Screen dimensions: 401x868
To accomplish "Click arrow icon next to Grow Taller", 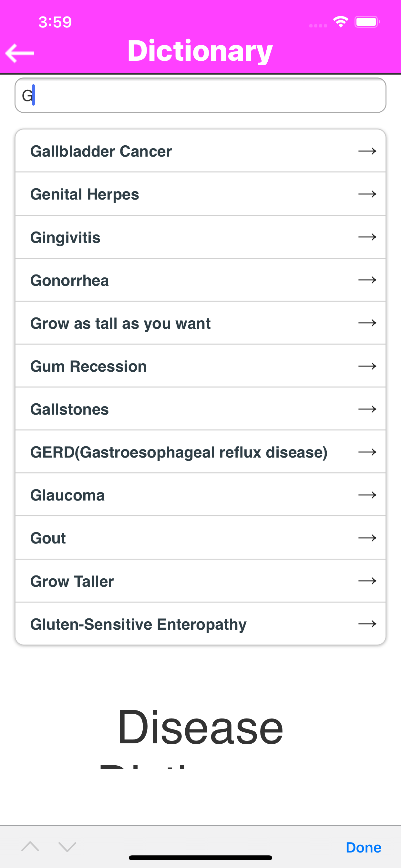I will pyautogui.click(x=367, y=581).
